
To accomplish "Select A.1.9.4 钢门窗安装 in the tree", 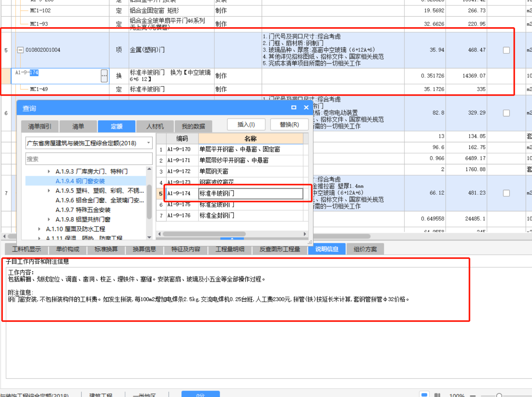I will tap(80, 181).
